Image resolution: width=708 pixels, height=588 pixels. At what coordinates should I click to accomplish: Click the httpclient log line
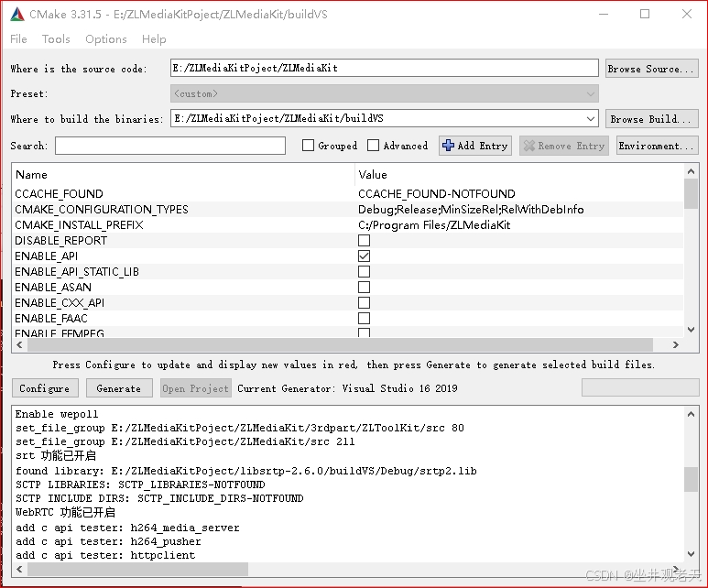tap(105, 555)
